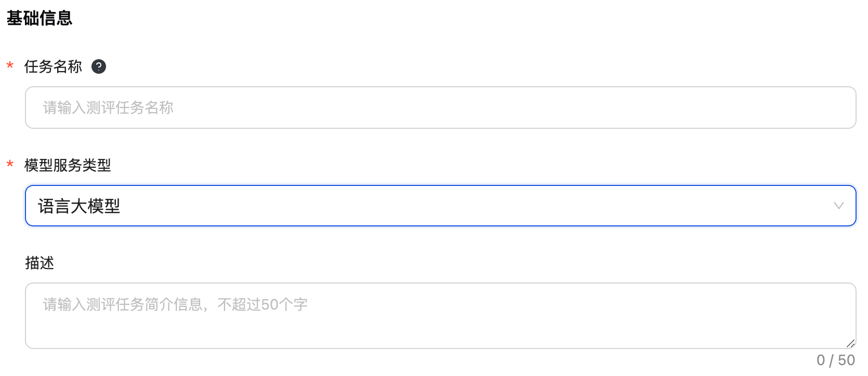Click the 模型服务类型 field label
Screen dimensions: 868x376
pyautogui.click(x=68, y=165)
